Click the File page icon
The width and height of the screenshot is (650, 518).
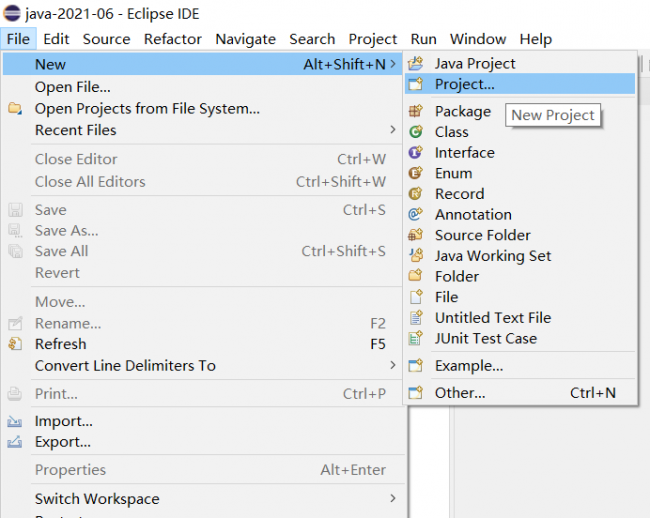(x=415, y=297)
